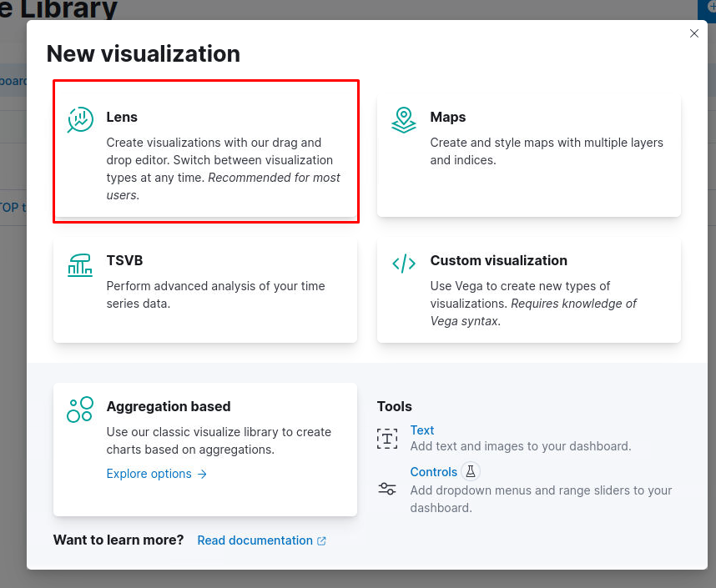Click the Maps location pin icon
716x588 pixels.
coord(404,120)
